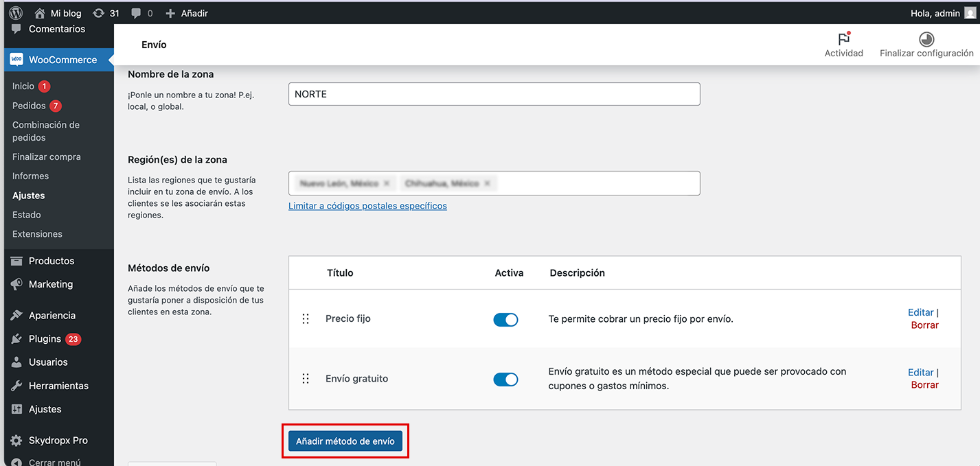Open the WordPress logo menu

pos(16,13)
